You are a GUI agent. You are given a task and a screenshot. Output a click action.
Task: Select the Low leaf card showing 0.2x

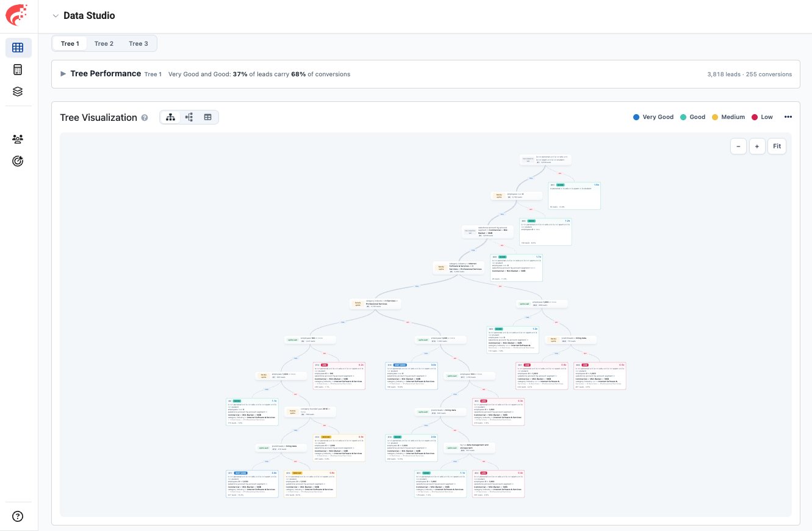point(339,376)
